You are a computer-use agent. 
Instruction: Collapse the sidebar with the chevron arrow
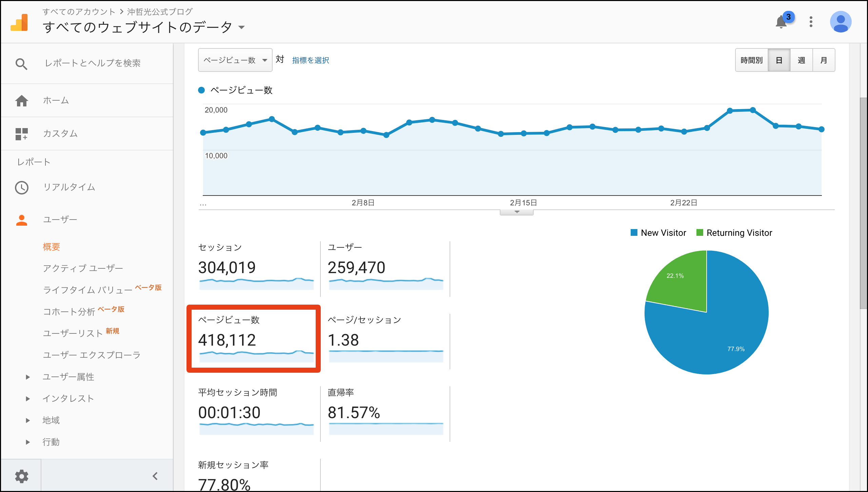(x=155, y=476)
